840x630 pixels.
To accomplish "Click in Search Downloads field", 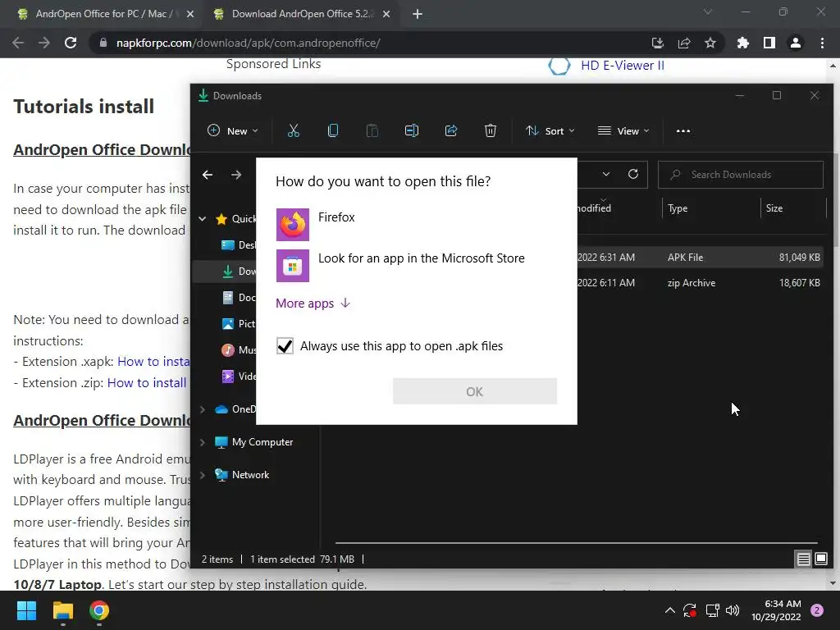I will coord(741,175).
